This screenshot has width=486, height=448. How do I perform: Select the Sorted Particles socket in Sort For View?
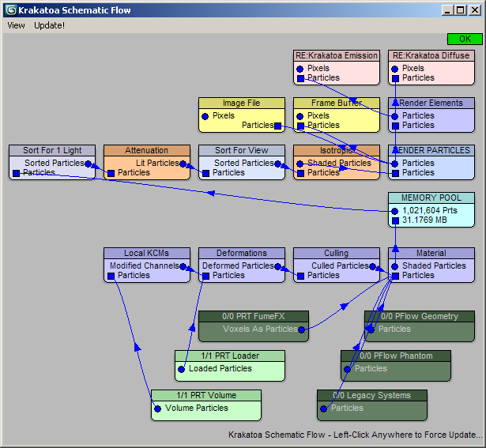pyautogui.click(x=278, y=164)
